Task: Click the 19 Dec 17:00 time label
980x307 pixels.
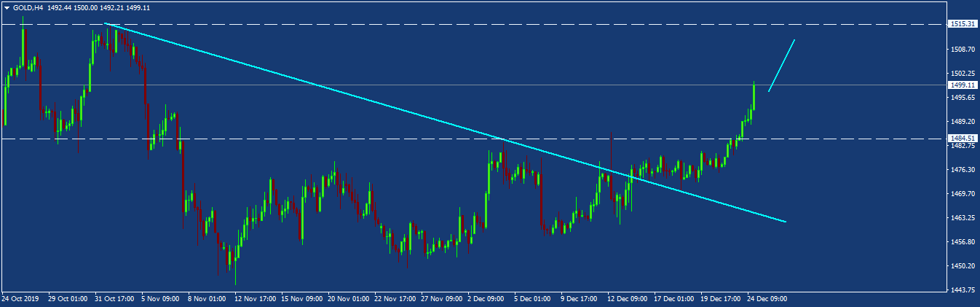Action: pyautogui.click(x=721, y=299)
